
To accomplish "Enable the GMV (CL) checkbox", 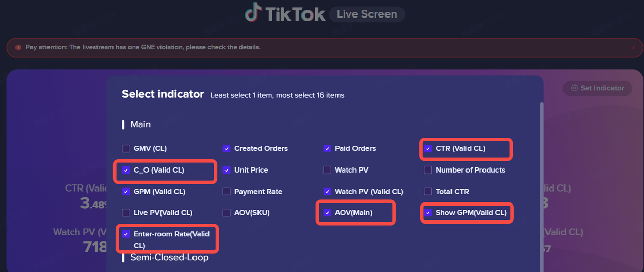I will [x=126, y=149].
